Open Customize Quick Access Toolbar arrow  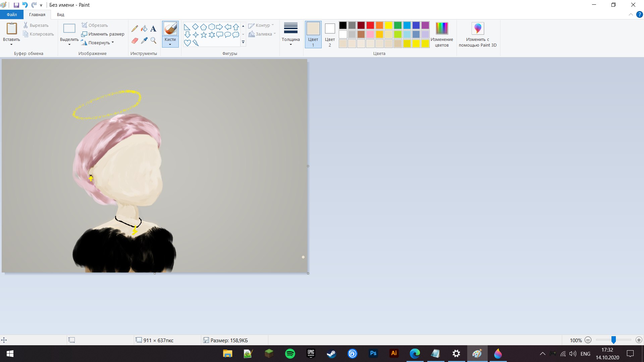click(41, 5)
